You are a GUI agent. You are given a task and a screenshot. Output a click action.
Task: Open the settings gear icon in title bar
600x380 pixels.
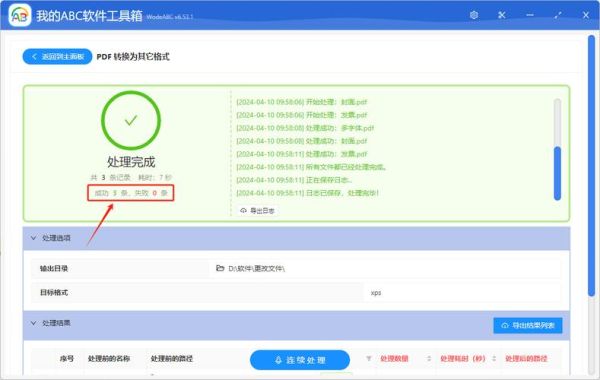click(x=474, y=15)
